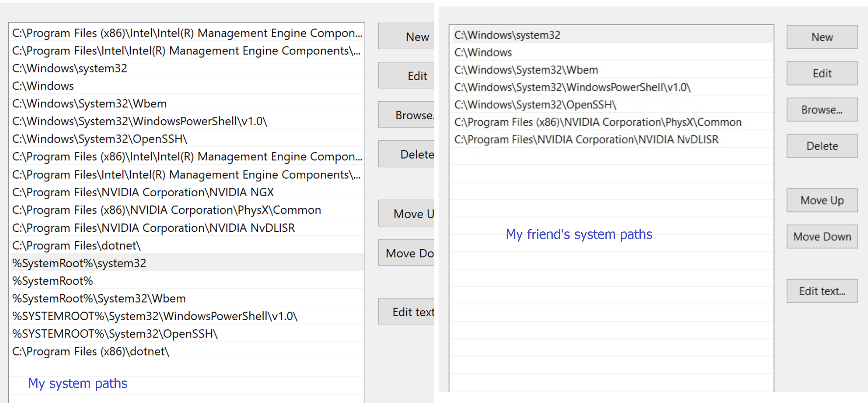Image resolution: width=868 pixels, height=403 pixels.
Task: Select %SYSTEMROOT%\System32\OpenSSH\ entry
Action: (x=115, y=334)
